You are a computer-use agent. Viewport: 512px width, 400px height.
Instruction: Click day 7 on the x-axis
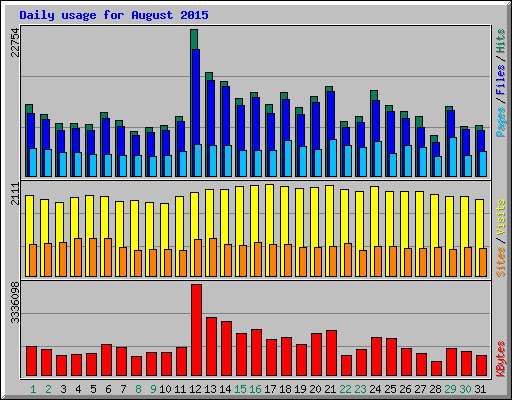[x=123, y=389]
